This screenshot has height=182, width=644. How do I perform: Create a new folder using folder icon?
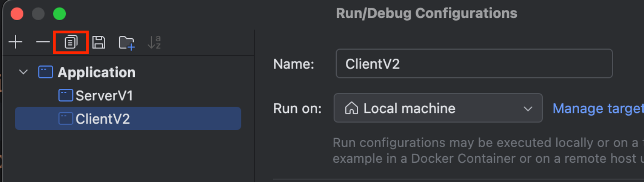(126, 43)
